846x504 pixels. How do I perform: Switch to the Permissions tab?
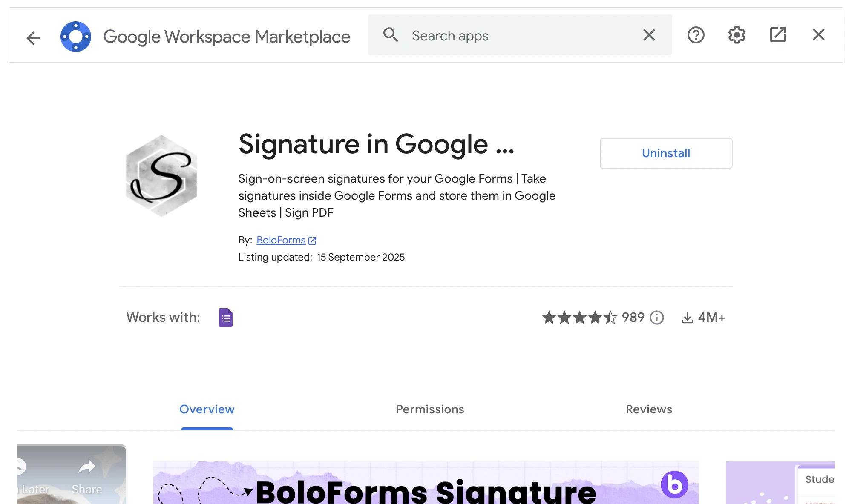[x=429, y=409]
